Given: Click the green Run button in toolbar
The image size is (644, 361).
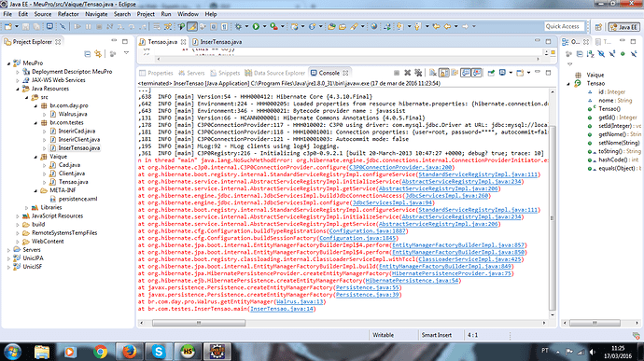Looking at the screenshot, I should pyautogui.click(x=256, y=27).
